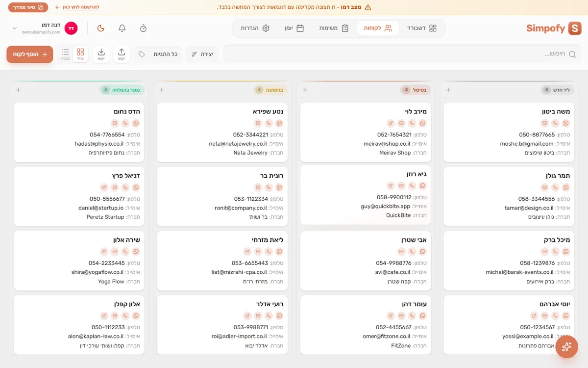Add a card to בטיפול column
This screenshot has height=368, width=588.
pyautogui.click(x=305, y=90)
